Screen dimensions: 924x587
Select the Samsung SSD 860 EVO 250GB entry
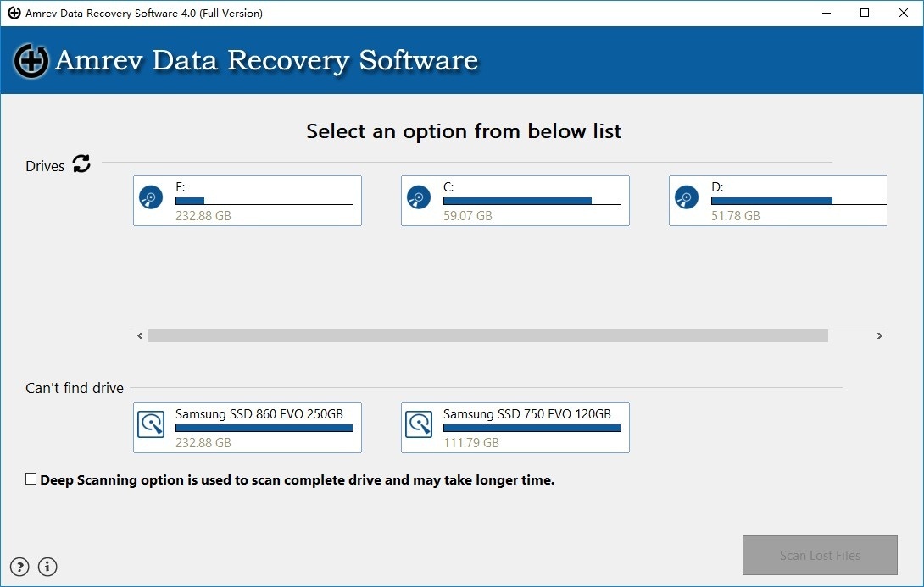(247, 428)
